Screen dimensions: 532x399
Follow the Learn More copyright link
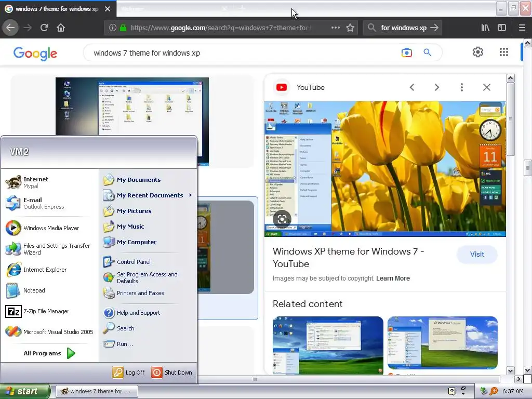click(393, 278)
